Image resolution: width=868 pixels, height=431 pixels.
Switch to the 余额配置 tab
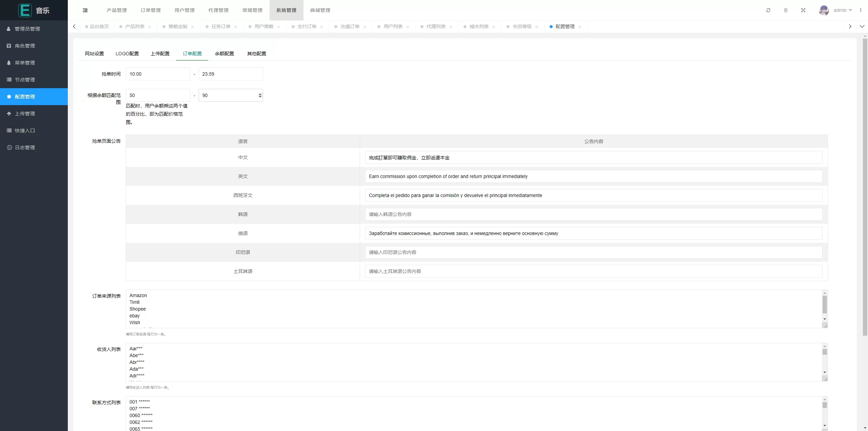224,54
